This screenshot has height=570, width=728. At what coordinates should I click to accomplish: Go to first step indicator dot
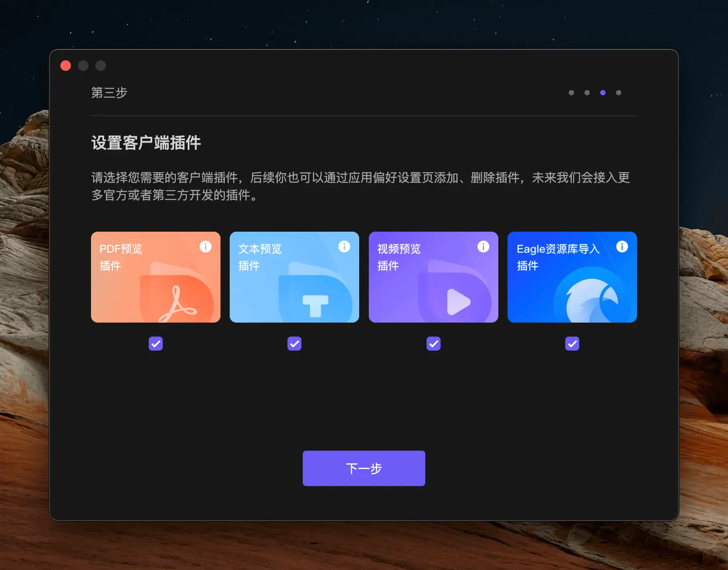click(x=571, y=93)
